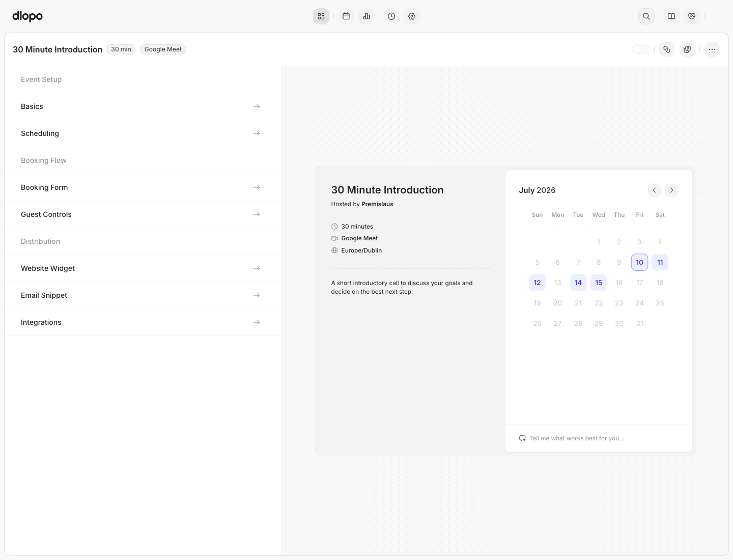Select July 11 in the calendar

660,262
